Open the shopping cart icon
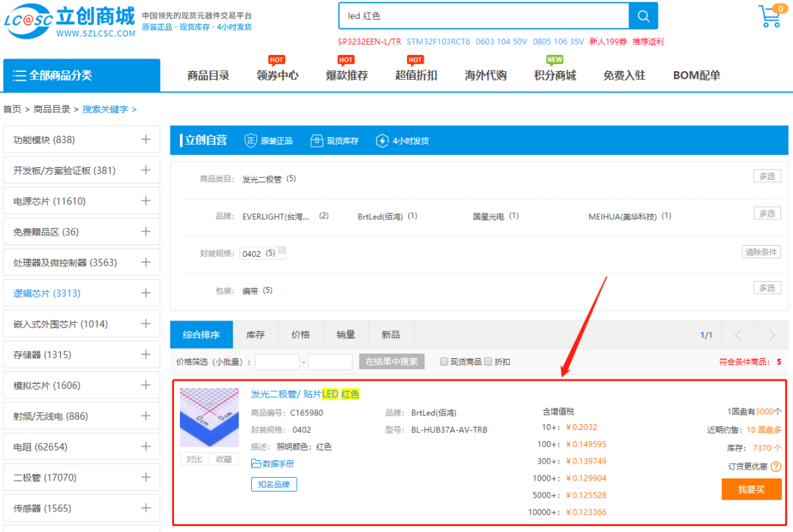This screenshot has height=532, width=793. click(772, 15)
